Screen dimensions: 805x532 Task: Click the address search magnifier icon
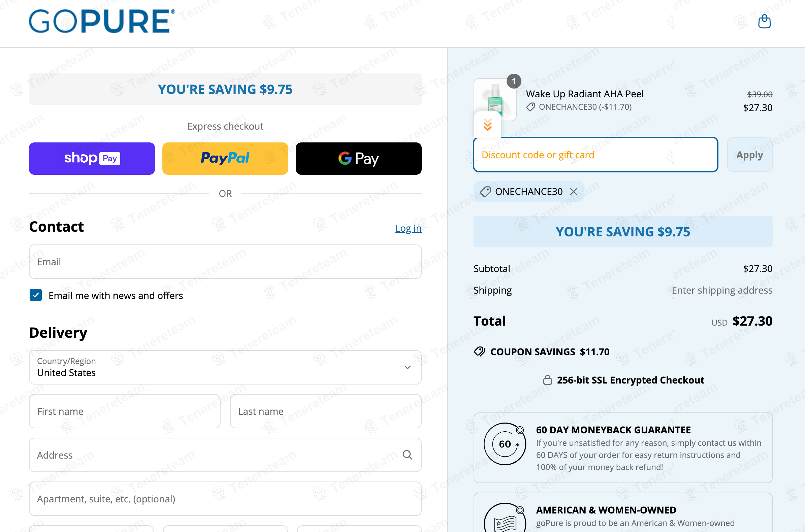pyautogui.click(x=407, y=455)
